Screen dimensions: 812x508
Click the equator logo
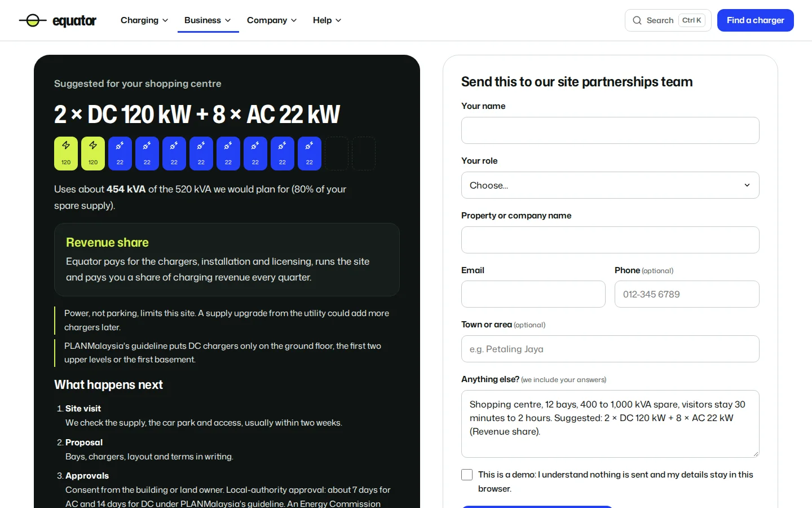(58, 20)
